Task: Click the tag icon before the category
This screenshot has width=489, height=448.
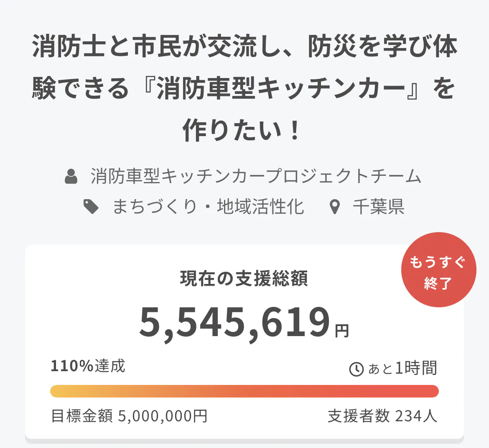Action: point(91,207)
